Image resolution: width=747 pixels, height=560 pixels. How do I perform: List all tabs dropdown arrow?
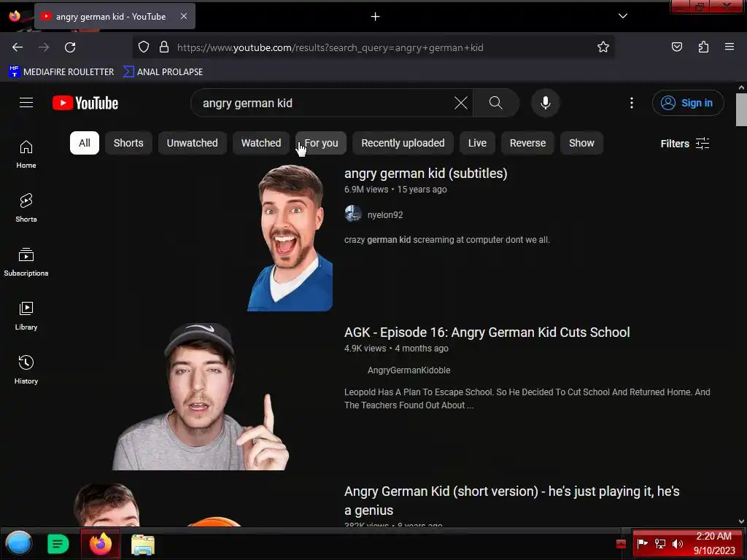pyautogui.click(x=623, y=16)
